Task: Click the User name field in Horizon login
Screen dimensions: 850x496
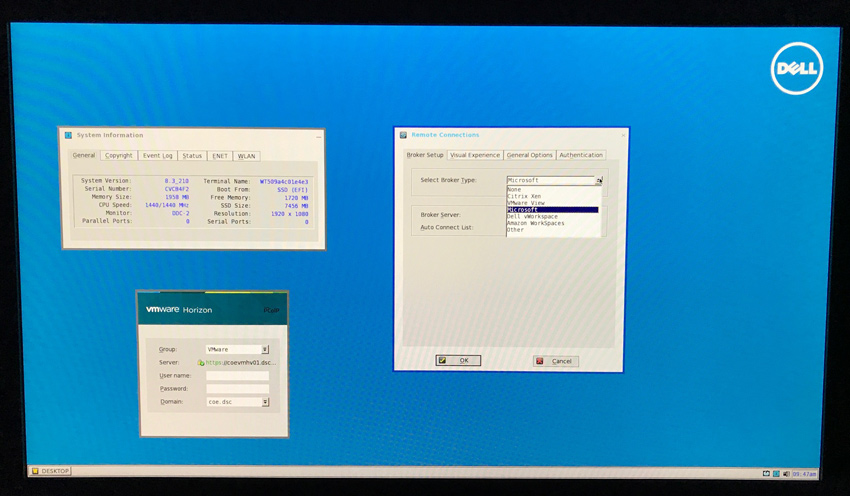Action: 237,376
